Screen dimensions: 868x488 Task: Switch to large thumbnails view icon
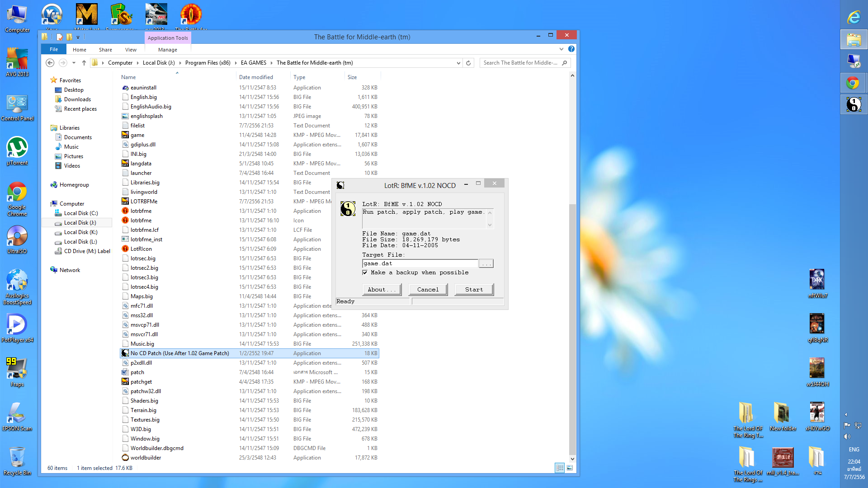pos(570,468)
